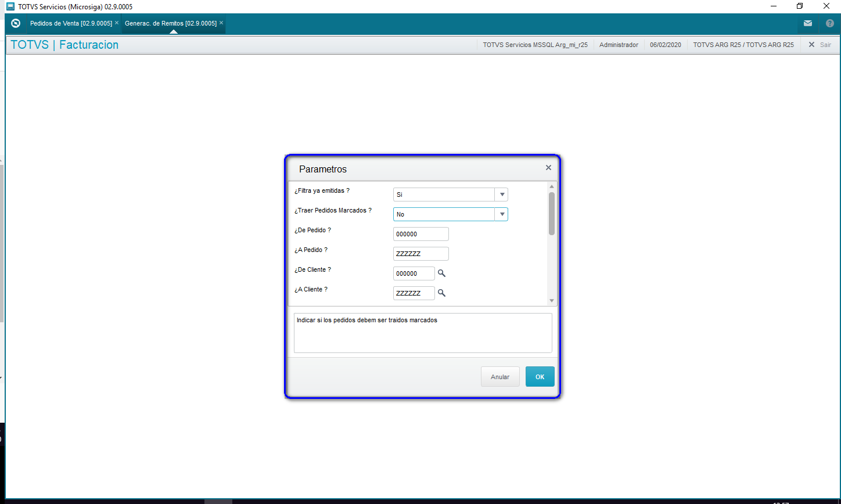Click the magnifier lookup beside De Cliente
841x504 pixels.
(441, 273)
